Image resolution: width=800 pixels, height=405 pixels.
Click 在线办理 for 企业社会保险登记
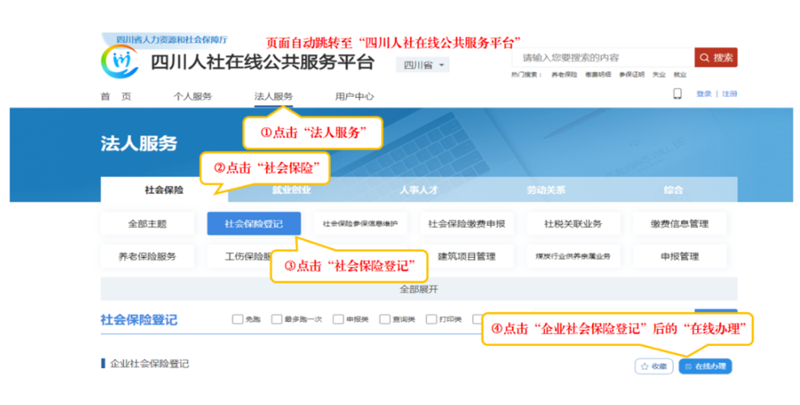706,366
